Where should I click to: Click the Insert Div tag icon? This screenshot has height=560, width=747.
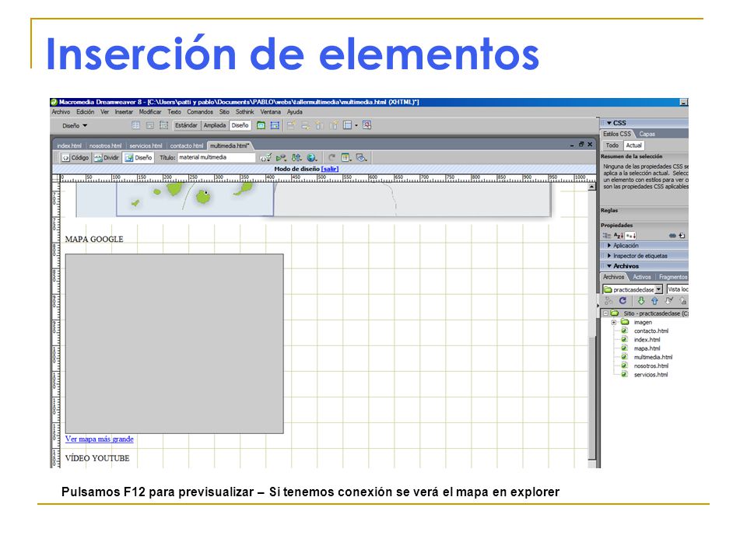coord(149,125)
